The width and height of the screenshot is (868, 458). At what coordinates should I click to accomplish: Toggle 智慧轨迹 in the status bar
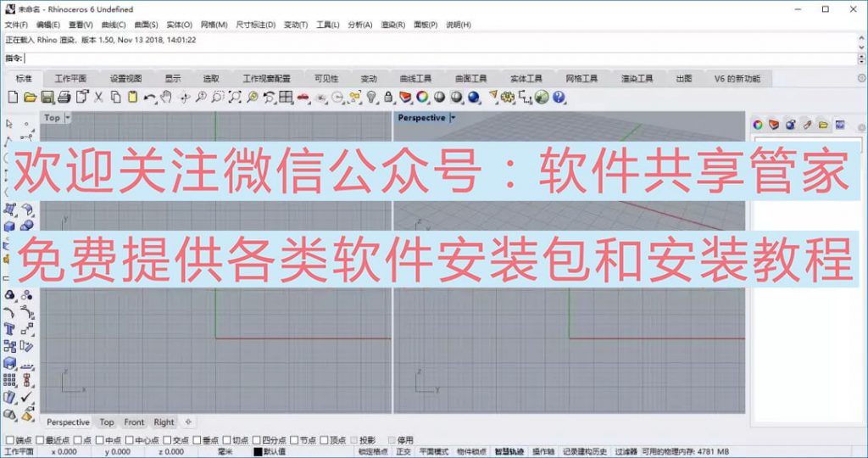pyautogui.click(x=509, y=452)
